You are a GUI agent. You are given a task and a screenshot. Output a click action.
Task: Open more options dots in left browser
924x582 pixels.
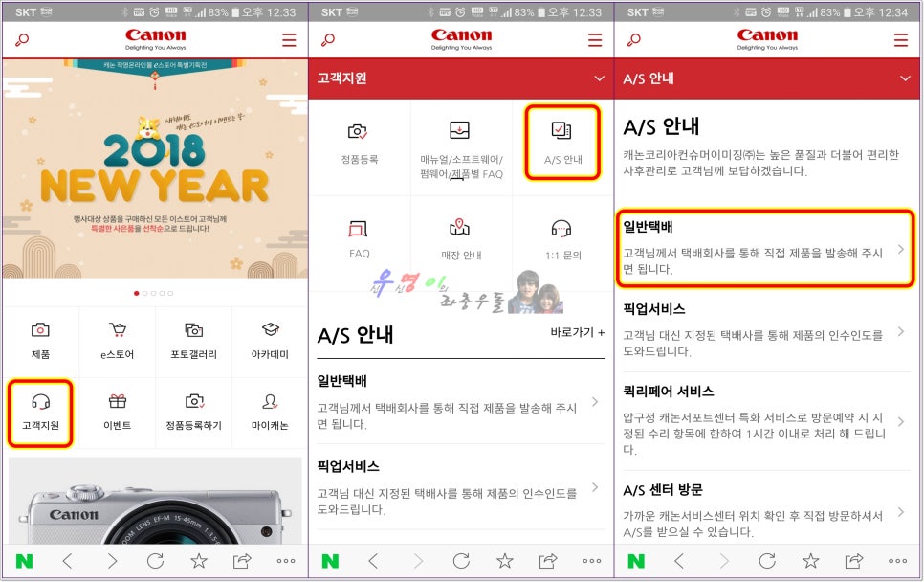click(x=286, y=561)
